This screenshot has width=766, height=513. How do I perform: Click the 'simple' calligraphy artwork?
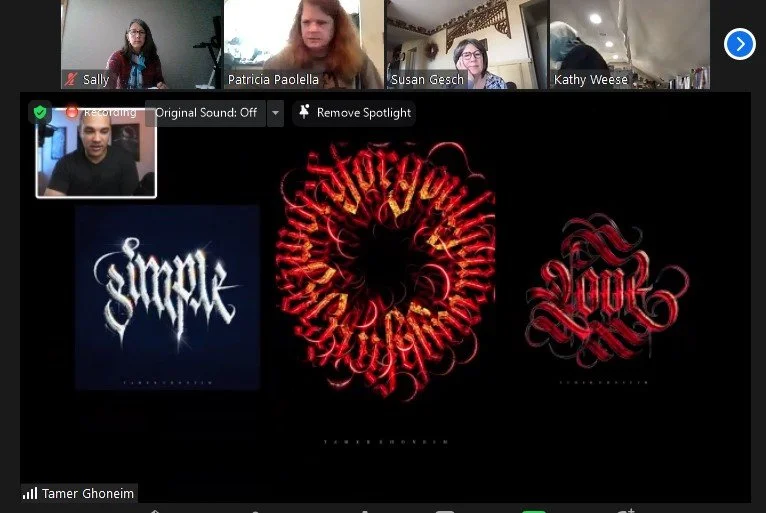point(168,297)
